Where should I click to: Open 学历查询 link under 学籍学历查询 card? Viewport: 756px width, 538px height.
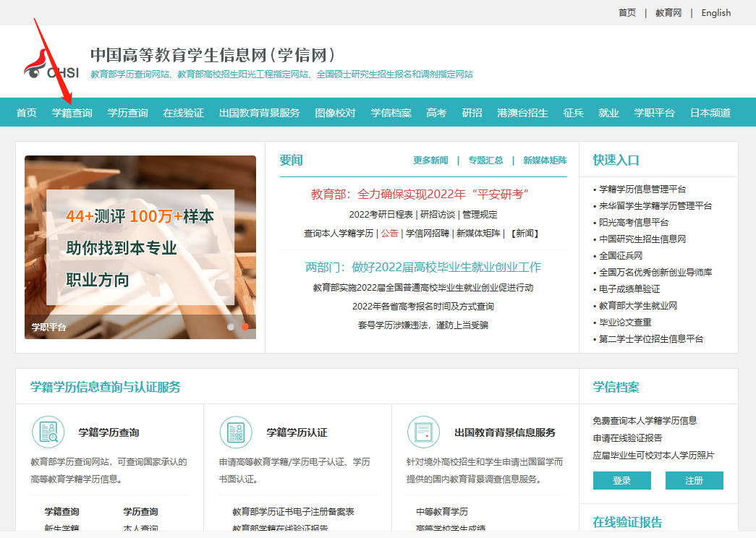click(140, 511)
